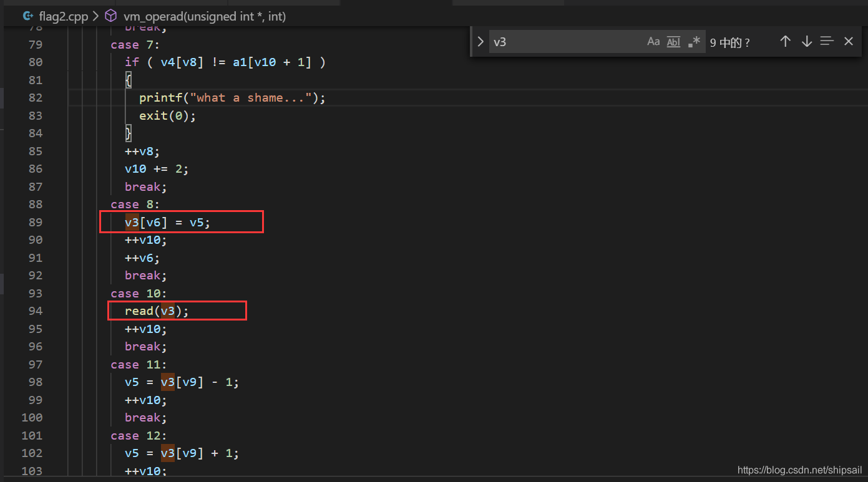The image size is (868, 482).
Task: Click 'case 8:' label
Action: (135, 204)
